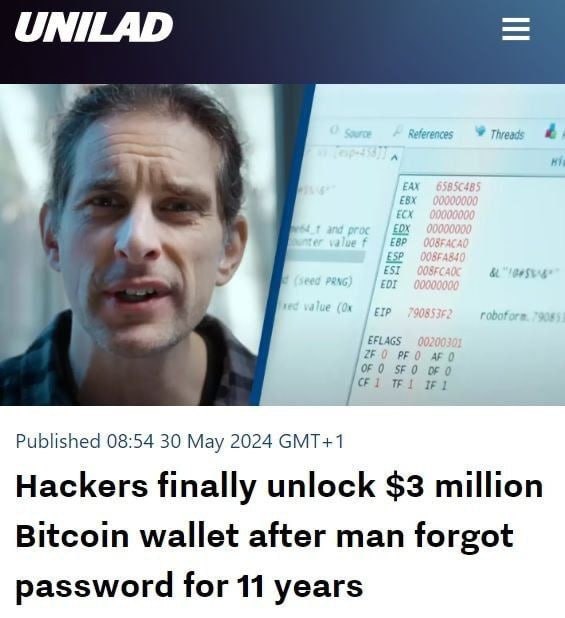
Task: Select the Source tab
Action: click(x=358, y=134)
